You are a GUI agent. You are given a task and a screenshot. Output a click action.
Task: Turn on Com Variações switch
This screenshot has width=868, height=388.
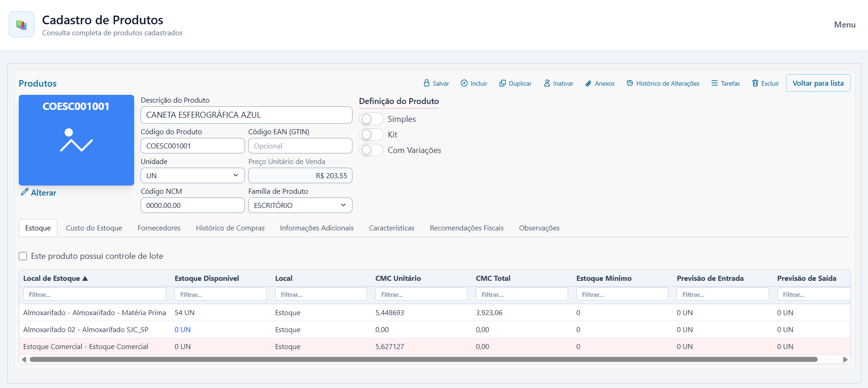pos(371,150)
